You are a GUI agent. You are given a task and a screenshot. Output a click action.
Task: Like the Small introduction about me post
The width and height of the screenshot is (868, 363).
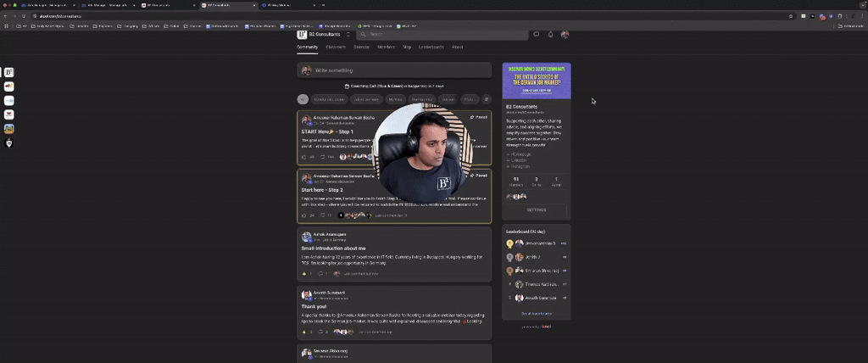(x=306, y=274)
